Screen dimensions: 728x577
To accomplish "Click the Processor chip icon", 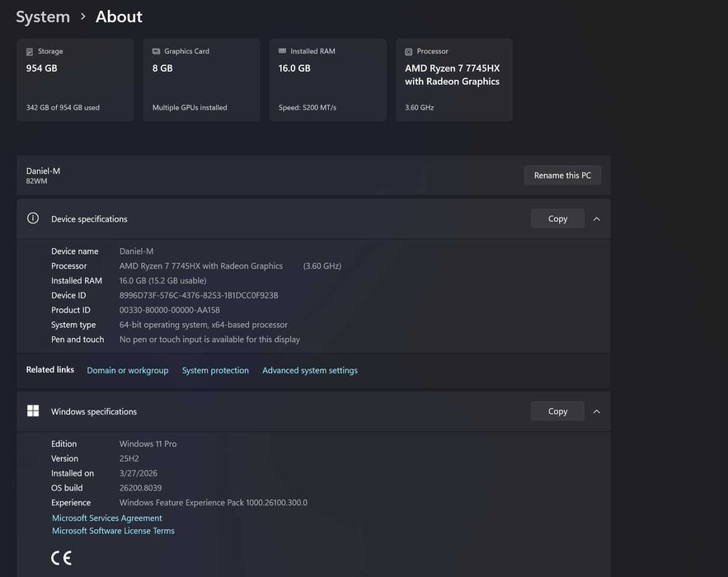I will [409, 52].
